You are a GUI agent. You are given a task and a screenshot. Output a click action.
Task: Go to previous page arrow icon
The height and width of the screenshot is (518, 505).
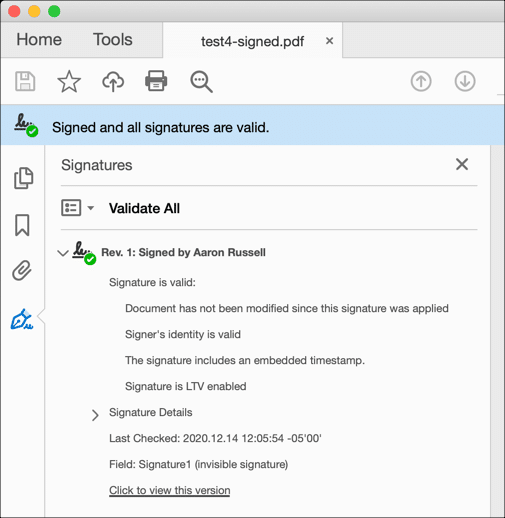pyautogui.click(x=421, y=81)
